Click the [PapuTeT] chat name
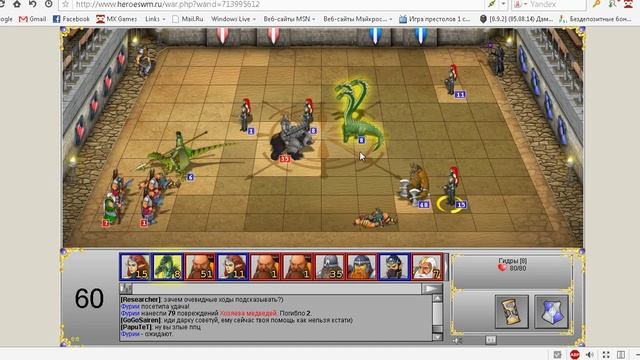Viewport: 640px width, 360px height. (x=136, y=327)
